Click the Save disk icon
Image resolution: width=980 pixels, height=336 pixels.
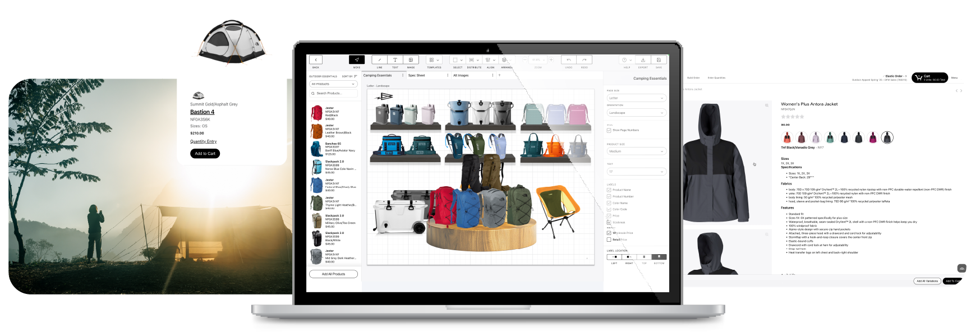[x=659, y=60]
